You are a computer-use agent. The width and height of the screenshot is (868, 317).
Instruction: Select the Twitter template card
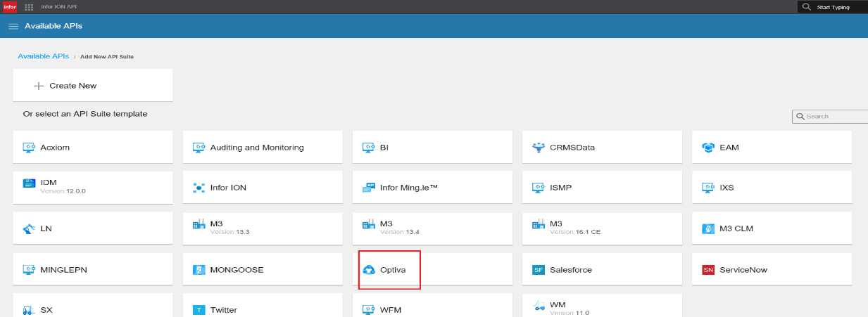pyautogui.click(x=263, y=306)
